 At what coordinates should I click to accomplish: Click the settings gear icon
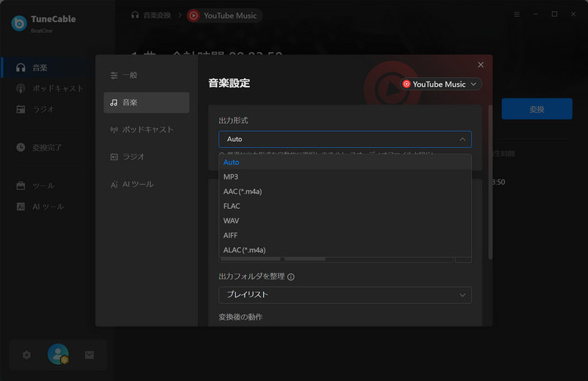tap(26, 355)
